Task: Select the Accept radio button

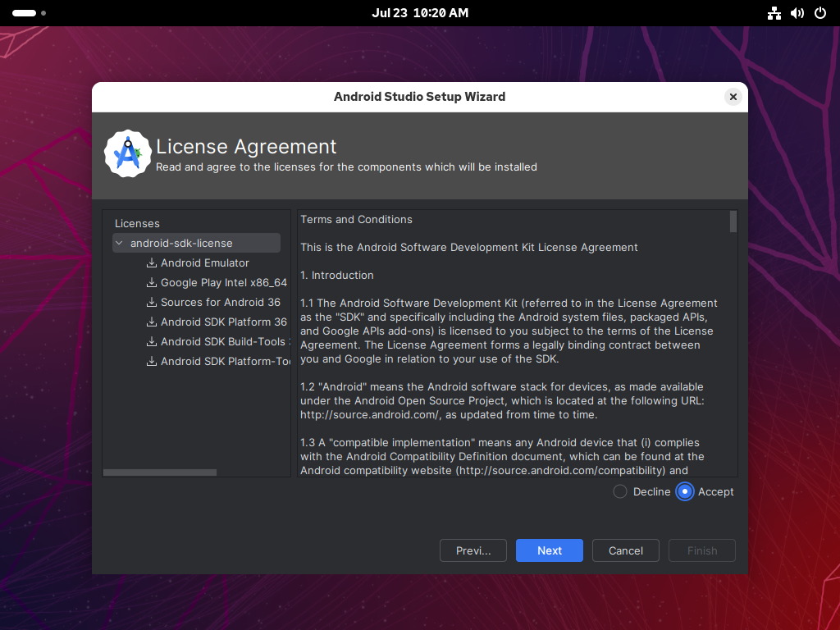Action: click(x=685, y=492)
